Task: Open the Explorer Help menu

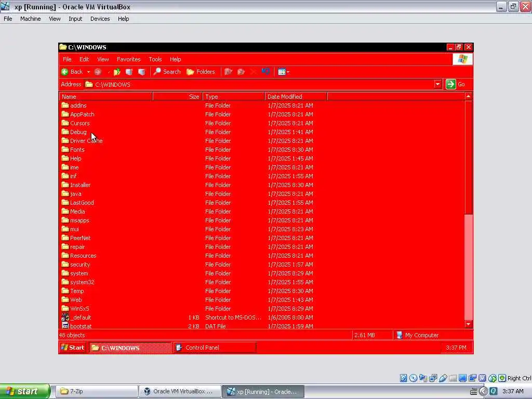Action: pos(175,59)
